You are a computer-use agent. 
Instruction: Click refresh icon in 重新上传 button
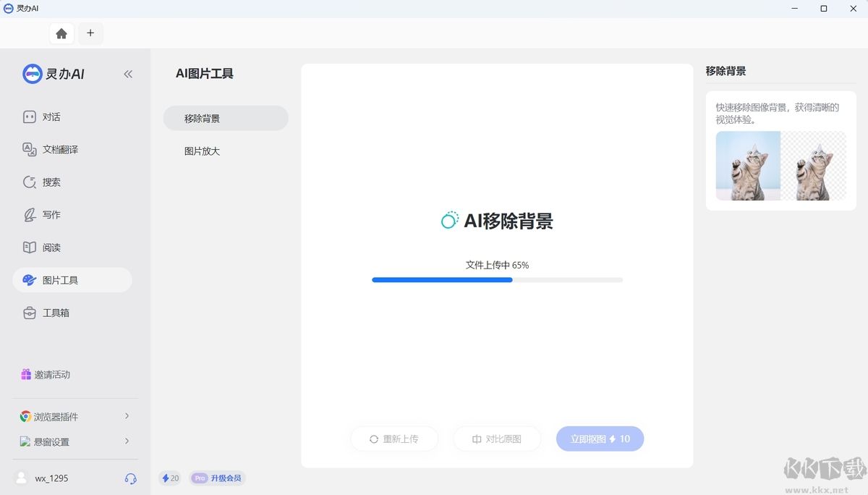[x=374, y=439]
